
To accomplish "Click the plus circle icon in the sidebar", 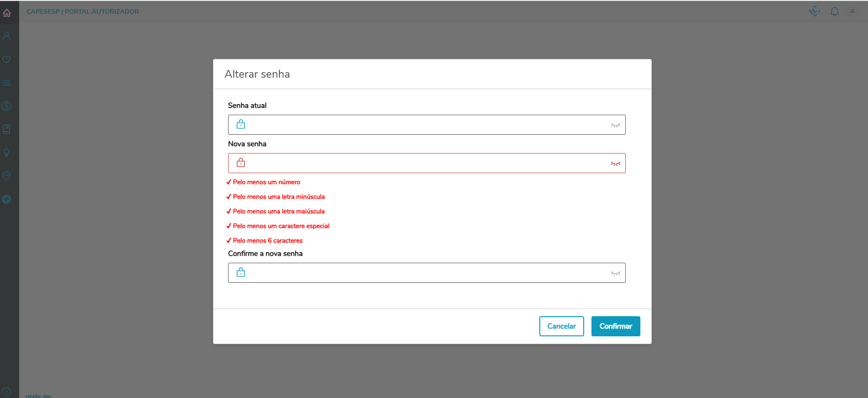I will point(6,199).
